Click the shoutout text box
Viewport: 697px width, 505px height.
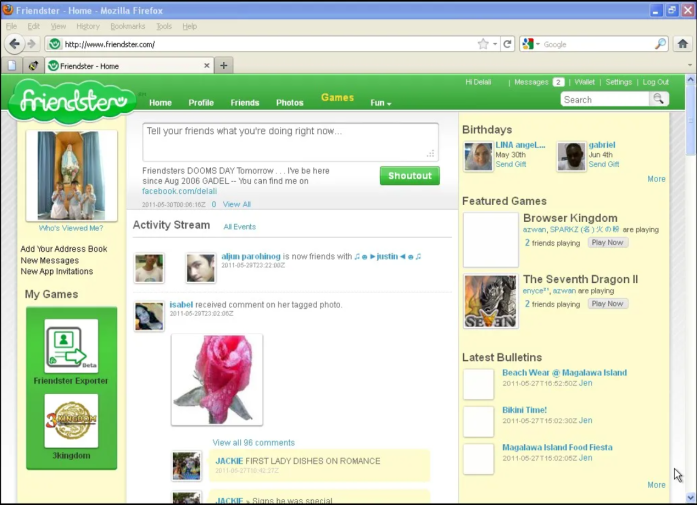coord(290,141)
